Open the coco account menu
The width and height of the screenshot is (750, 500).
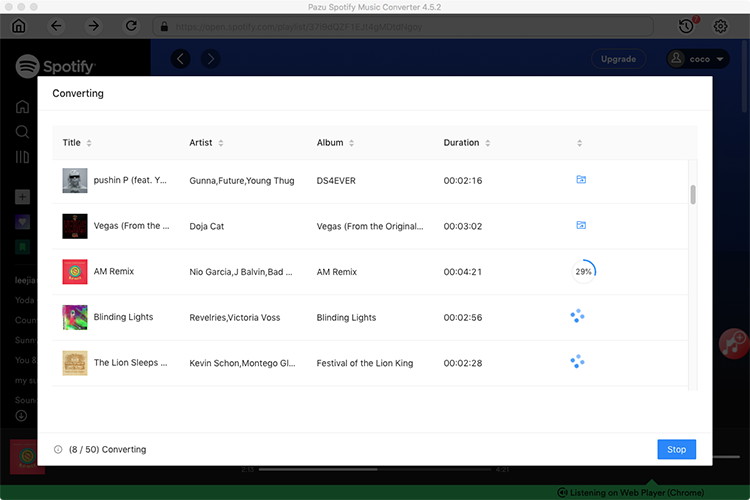point(698,59)
